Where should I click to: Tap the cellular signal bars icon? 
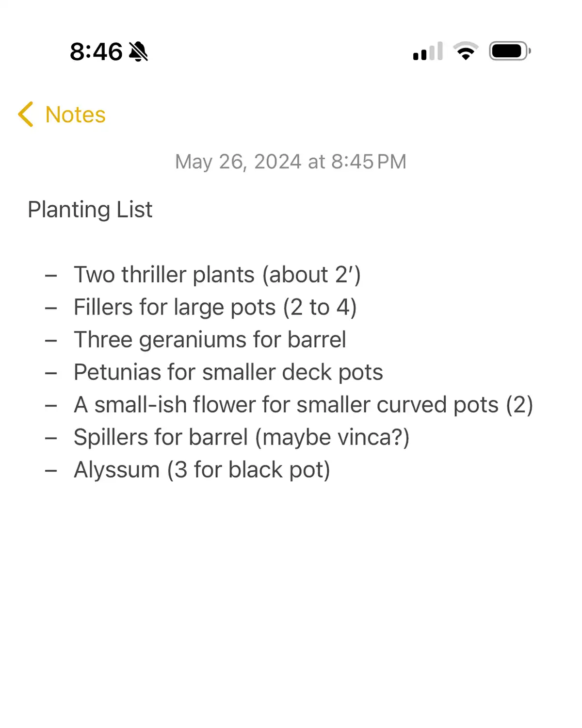428,51
